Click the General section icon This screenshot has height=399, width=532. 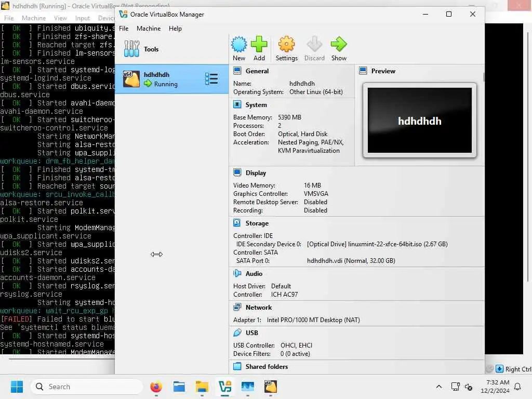[x=237, y=71]
